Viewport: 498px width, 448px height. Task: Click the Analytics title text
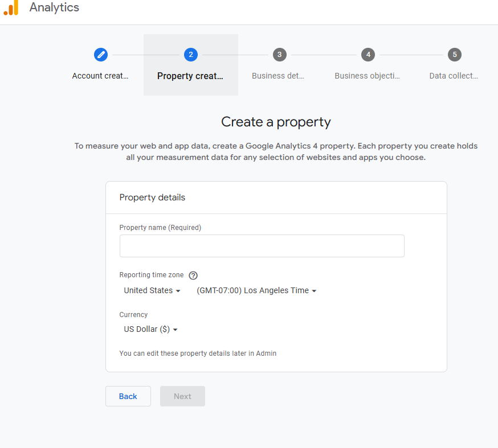[x=54, y=7]
